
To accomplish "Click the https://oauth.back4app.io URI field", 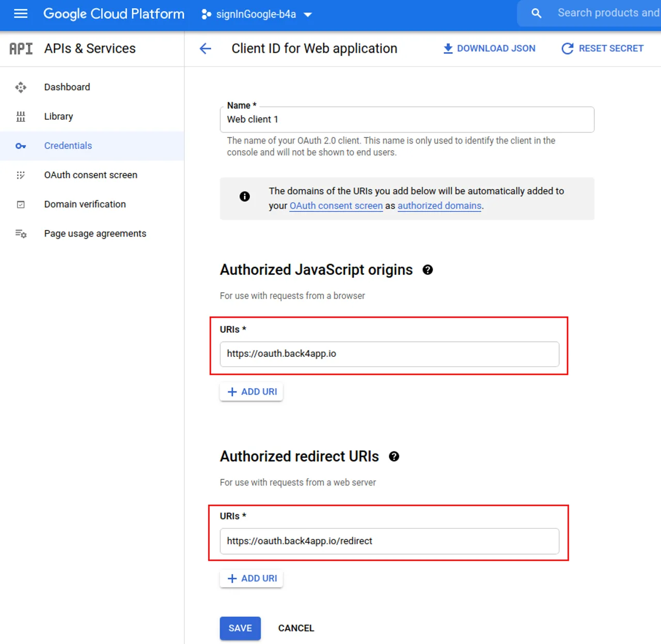I will click(x=389, y=354).
